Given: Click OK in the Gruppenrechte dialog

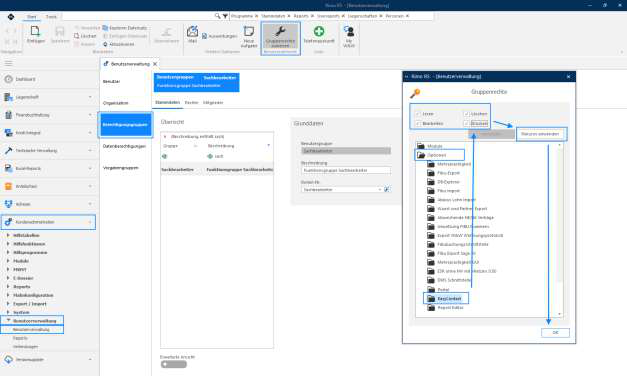Looking at the screenshot, I should click(555, 332).
